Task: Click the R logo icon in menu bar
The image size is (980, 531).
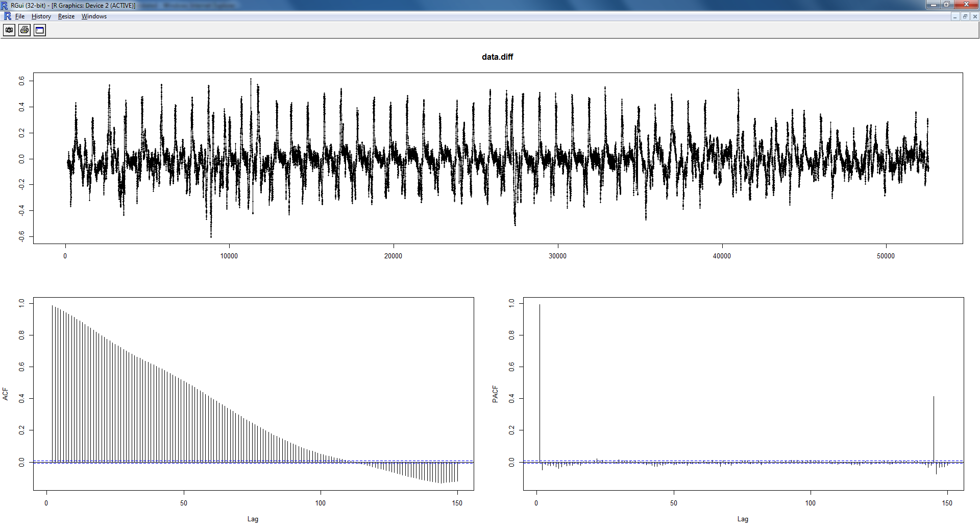Action: [x=8, y=16]
